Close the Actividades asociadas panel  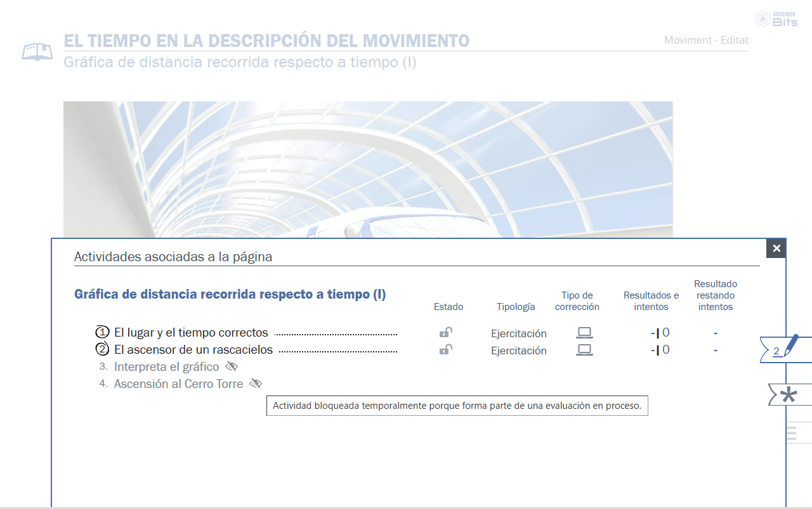[x=776, y=248]
